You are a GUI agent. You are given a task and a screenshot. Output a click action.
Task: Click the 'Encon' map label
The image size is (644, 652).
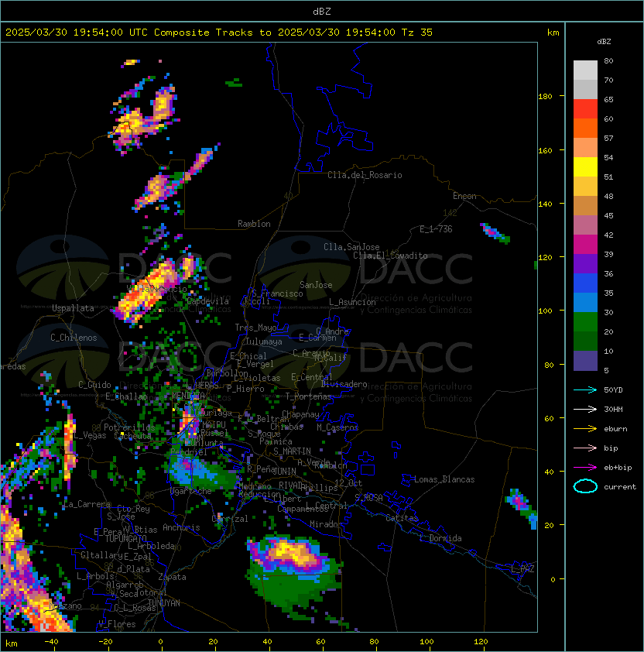click(x=464, y=196)
